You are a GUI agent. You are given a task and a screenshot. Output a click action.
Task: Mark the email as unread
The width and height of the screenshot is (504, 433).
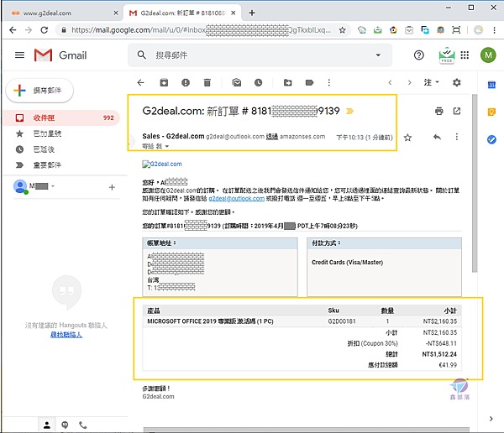click(237, 82)
